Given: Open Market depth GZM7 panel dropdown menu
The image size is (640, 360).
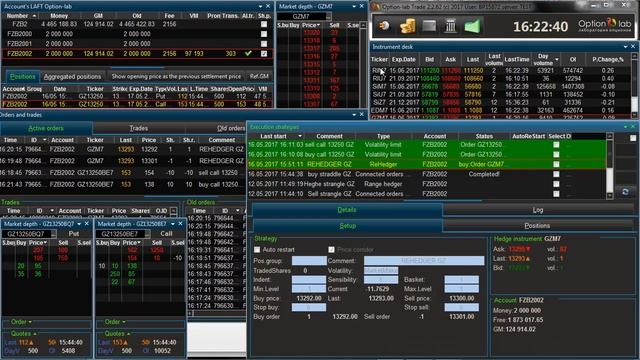Looking at the screenshot, I should pos(354,7).
